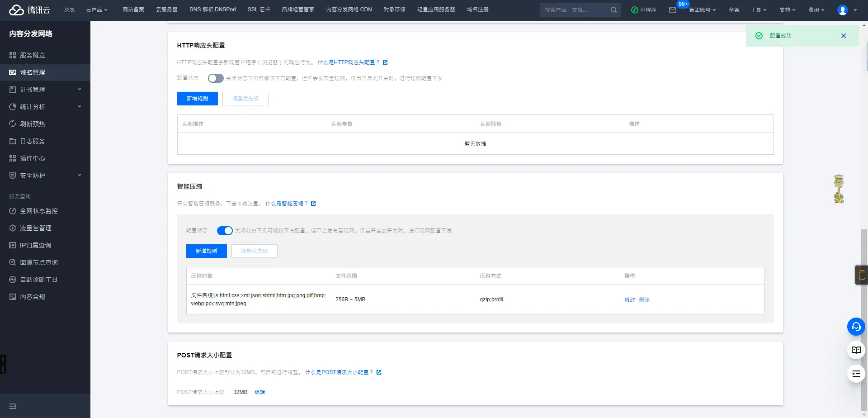
Task: Click 新增规则 under HTTP响应头配置
Action: pyautogui.click(x=197, y=98)
